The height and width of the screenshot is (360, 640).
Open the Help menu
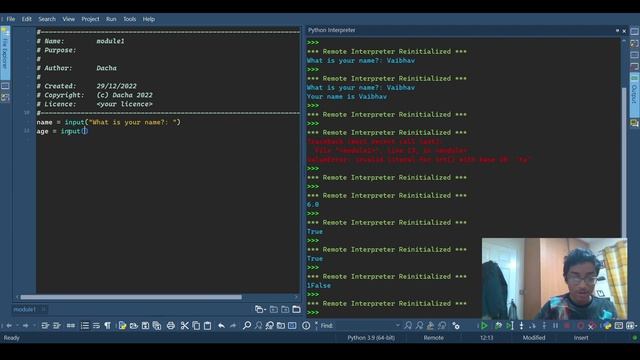pos(149,19)
